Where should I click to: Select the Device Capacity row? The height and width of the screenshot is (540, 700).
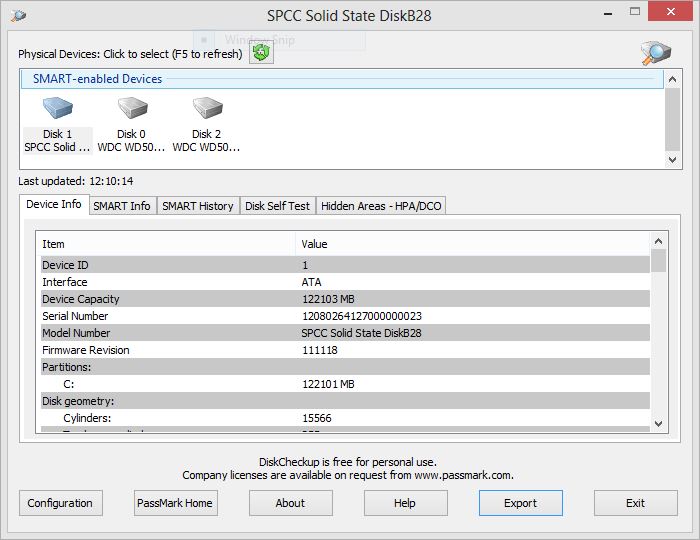point(345,299)
